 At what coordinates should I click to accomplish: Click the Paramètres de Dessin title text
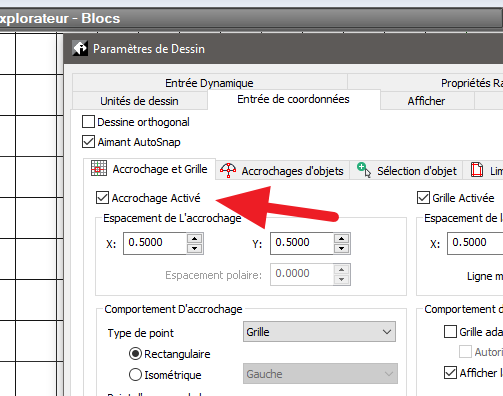[149, 49]
